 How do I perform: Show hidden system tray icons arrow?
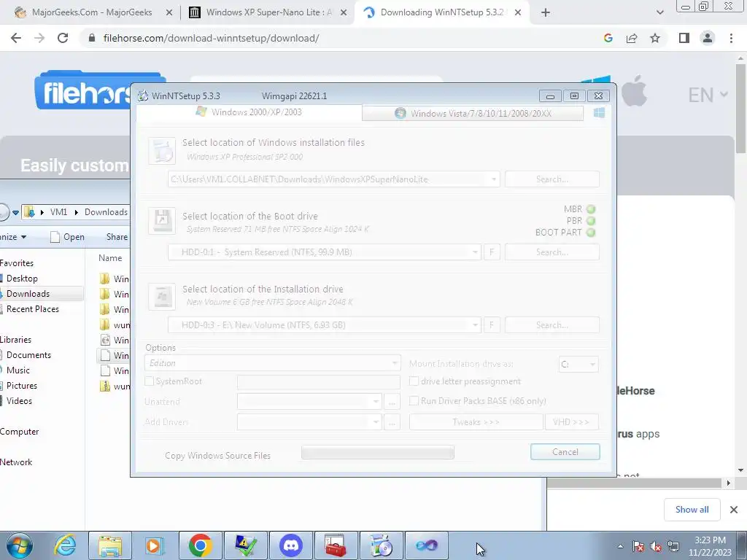coord(620,546)
